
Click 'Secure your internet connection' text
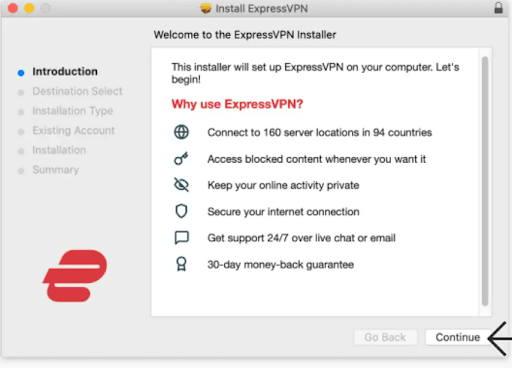(283, 212)
